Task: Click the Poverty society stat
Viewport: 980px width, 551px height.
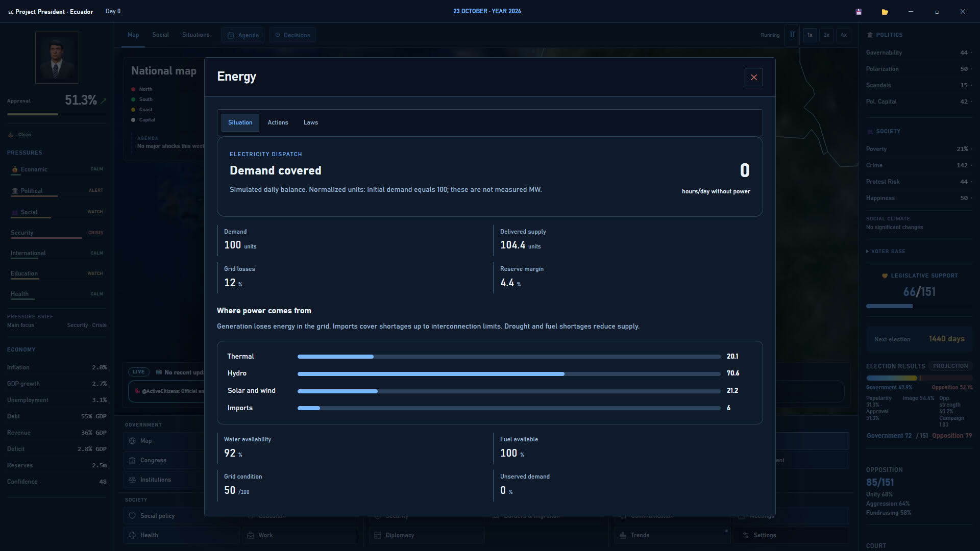Action: click(x=919, y=149)
